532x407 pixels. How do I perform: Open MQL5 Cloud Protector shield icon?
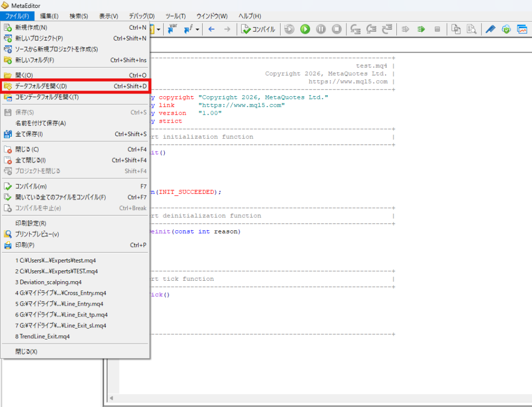(506, 29)
